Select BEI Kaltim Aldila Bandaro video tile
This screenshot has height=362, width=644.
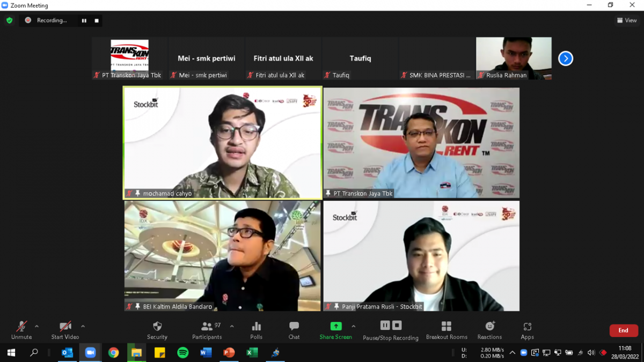pos(223,256)
